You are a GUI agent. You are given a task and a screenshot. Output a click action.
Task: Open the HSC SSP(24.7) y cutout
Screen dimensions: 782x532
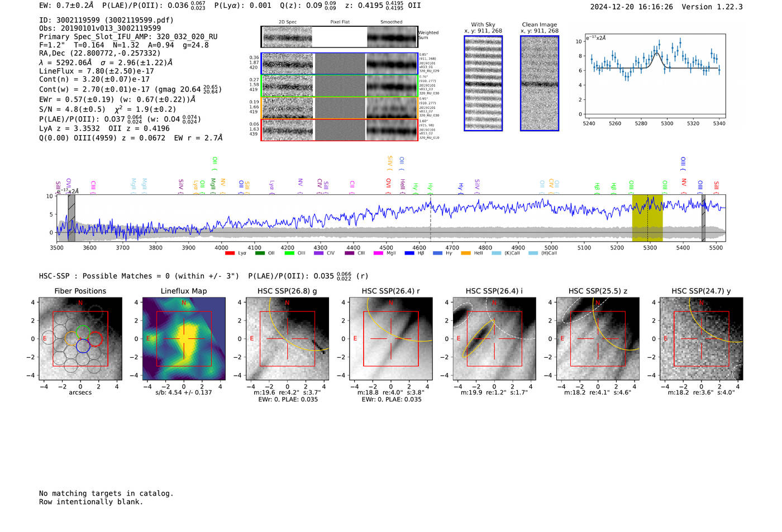click(702, 339)
